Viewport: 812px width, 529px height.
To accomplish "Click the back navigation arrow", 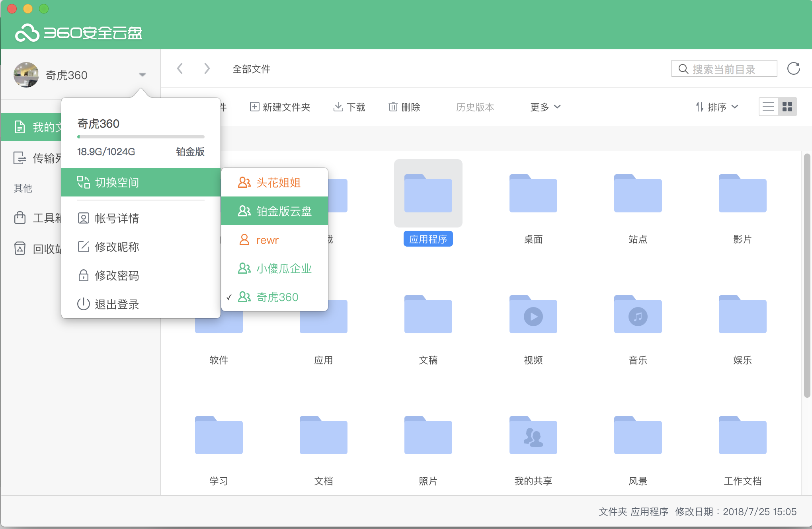I will [x=180, y=68].
